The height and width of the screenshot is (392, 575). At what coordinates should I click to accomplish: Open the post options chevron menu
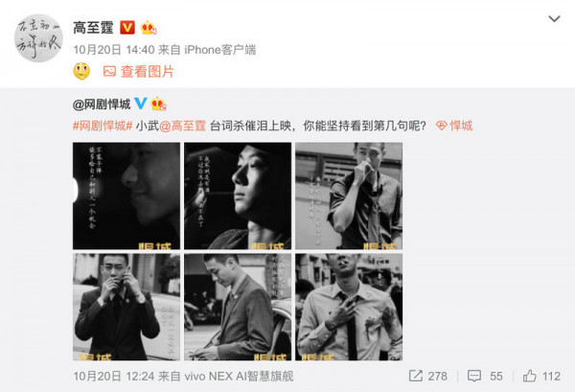click(x=554, y=19)
